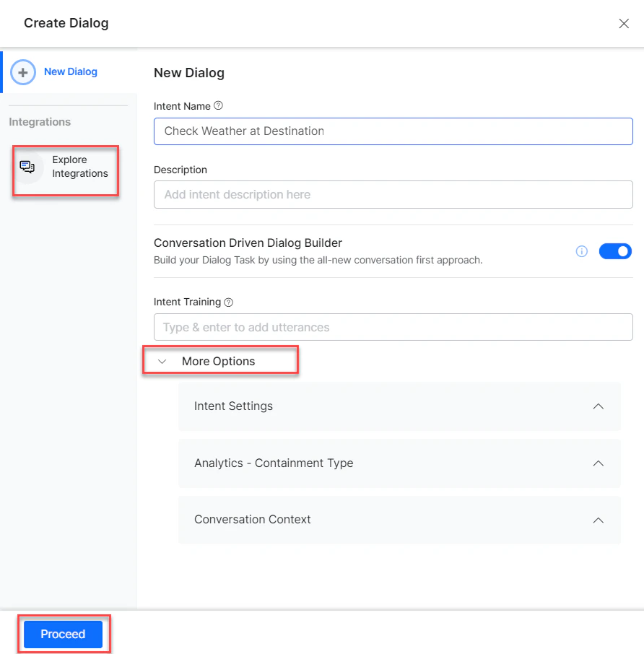Screen dimensions: 644x654
Task: Select New Dialog in the left sidebar
Action: click(70, 71)
